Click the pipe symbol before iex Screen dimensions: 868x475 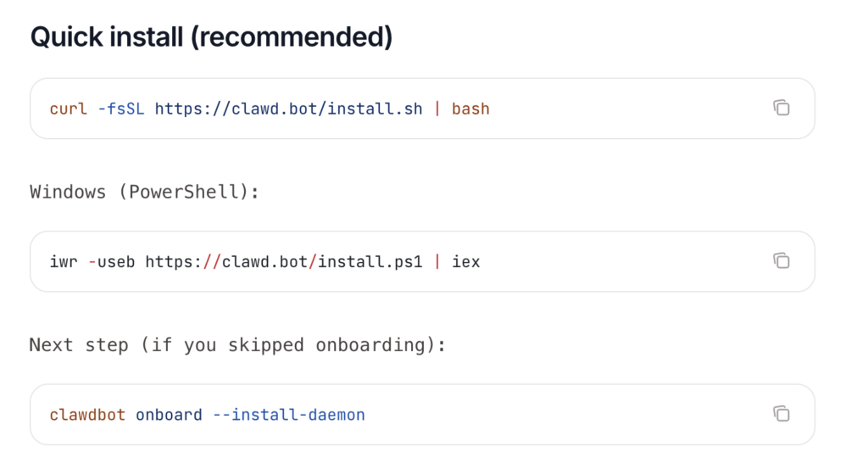pyautogui.click(x=437, y=262)
